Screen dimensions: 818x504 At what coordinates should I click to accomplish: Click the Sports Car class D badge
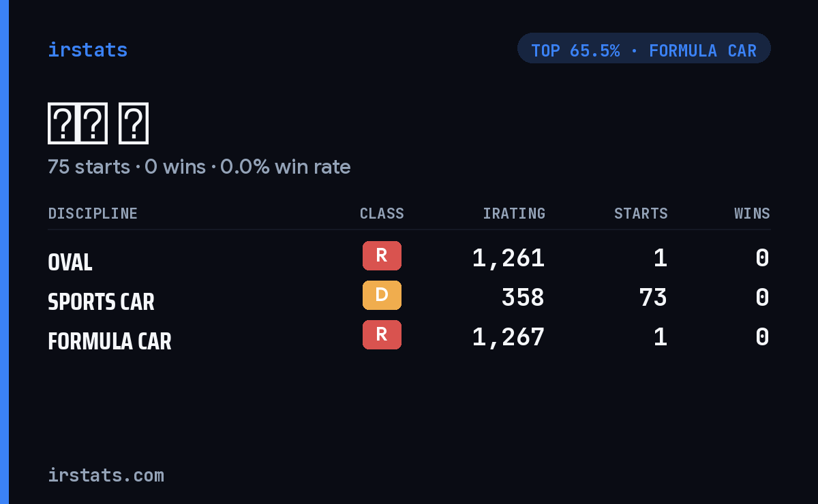click(382, 295)
